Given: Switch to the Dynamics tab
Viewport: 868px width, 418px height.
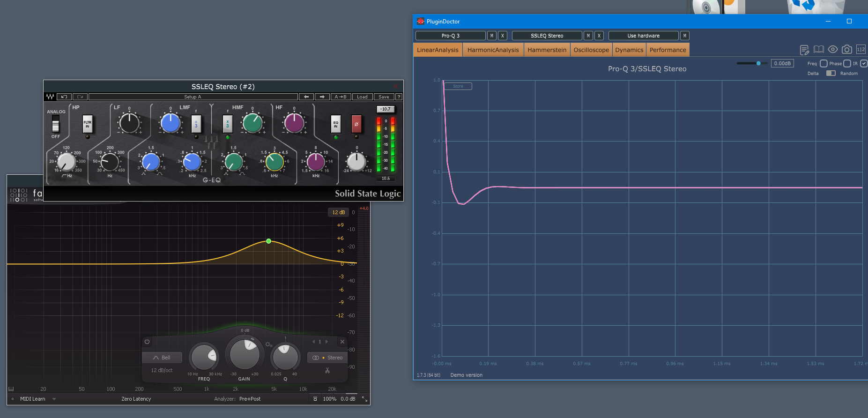Looking at the screenshot, I should pyautogui.click(x=629, y=50).
